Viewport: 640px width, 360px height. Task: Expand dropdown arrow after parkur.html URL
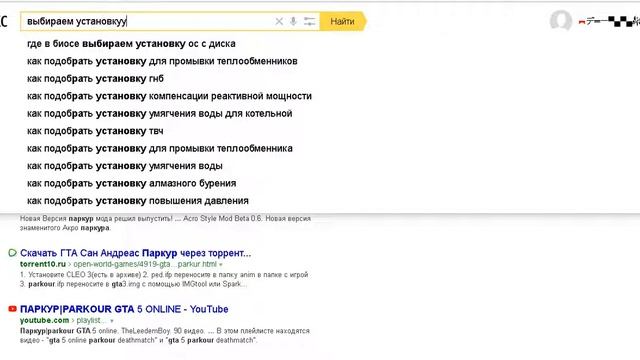click(x=221, y=264)
